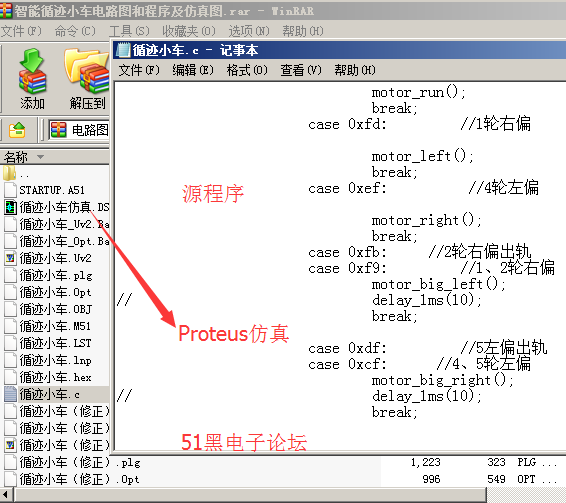Screen dimensions: 566x503
Task: Click the WinRAR Add (添加) toolbar icon
Action: point(32,71)
